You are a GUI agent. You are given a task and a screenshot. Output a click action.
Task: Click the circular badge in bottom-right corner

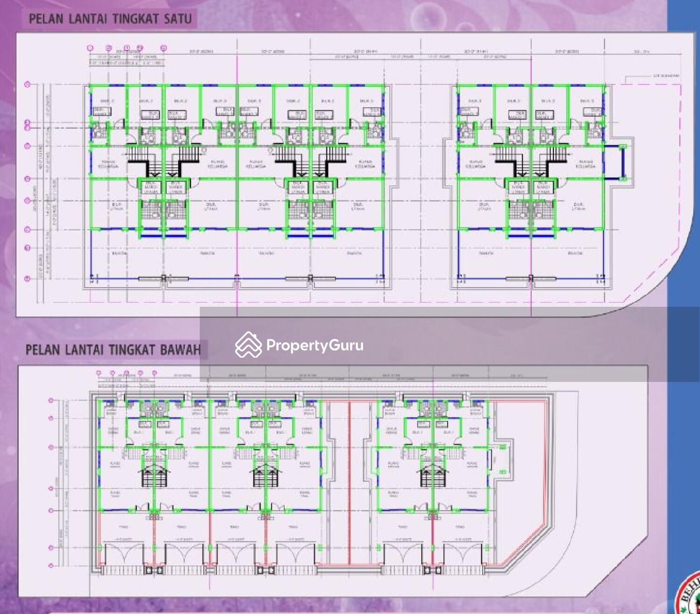click(690, 595)
